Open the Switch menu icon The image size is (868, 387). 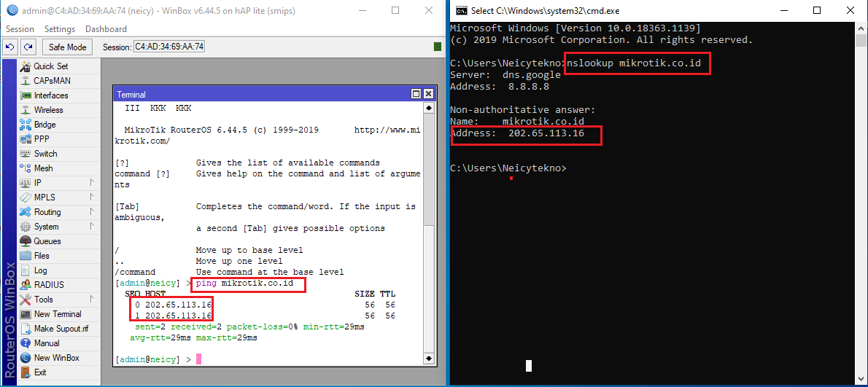coord(25,154)
